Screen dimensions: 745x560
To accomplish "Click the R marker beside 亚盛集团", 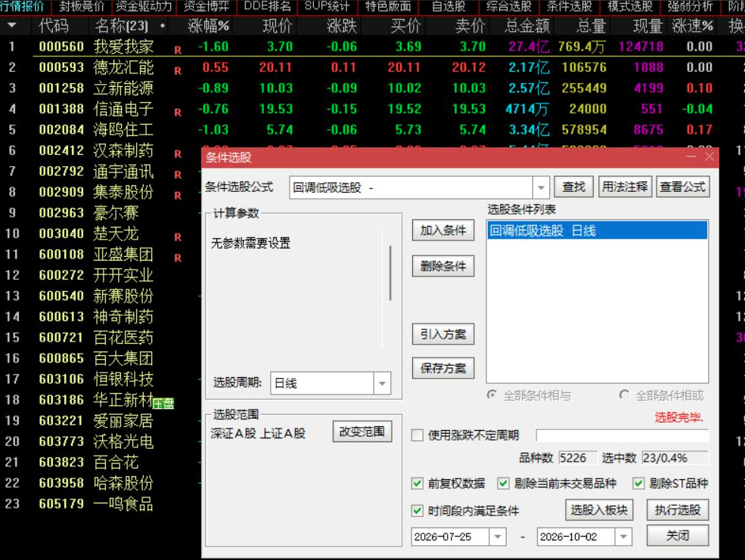I will coord(178,258).
